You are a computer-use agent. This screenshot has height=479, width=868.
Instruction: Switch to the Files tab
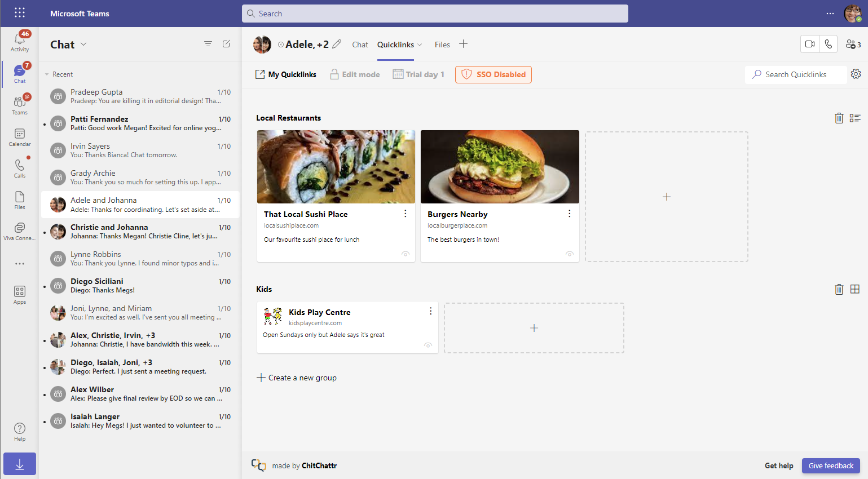pyautogui.click(x=442, y=45)
